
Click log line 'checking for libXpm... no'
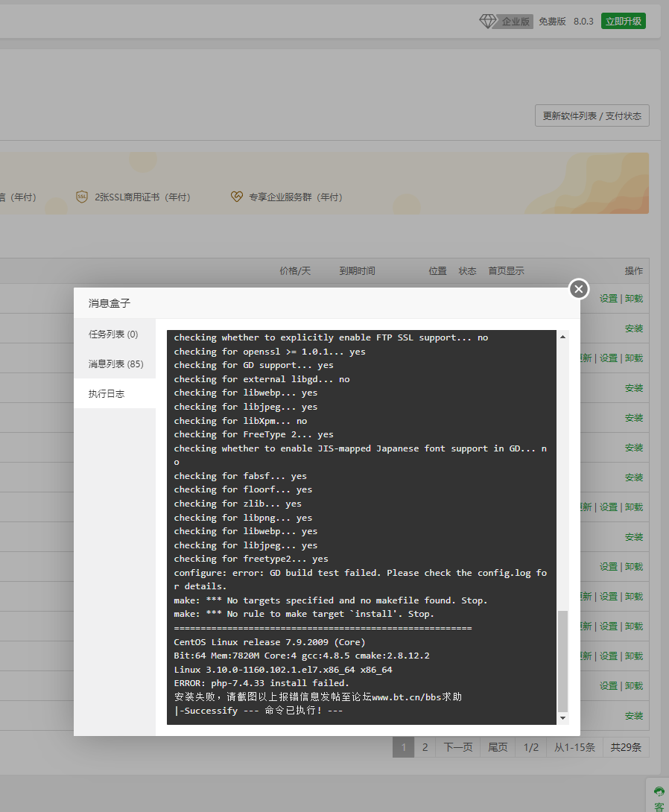(241, 420)
